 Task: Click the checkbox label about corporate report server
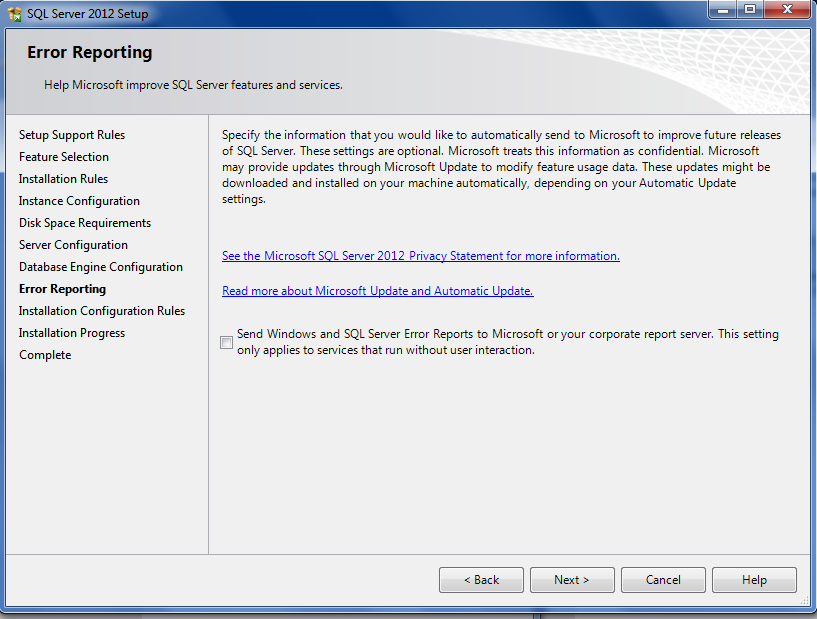tap(507, 342)
